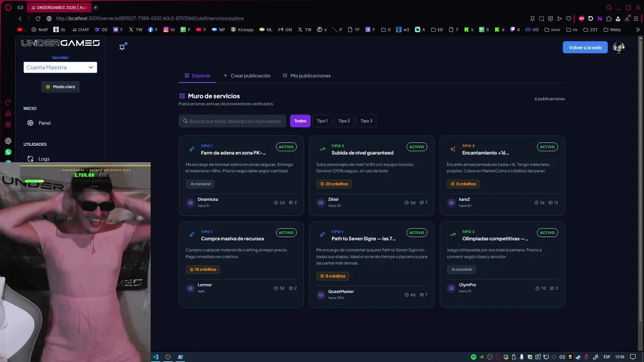
Task: Click ACTIVO badge on Encantamiento +16 card
Action: (547, 147)
